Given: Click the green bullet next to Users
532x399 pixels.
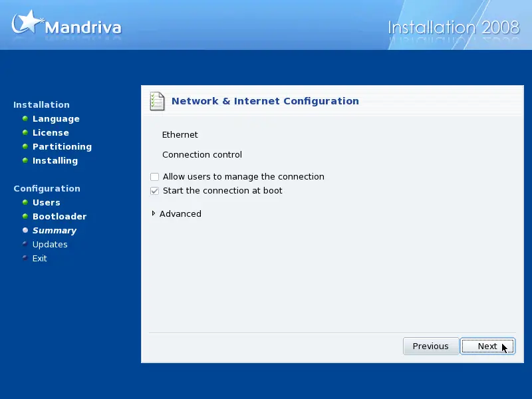Looking at the screenshot, I should click(x=25, y=202).
